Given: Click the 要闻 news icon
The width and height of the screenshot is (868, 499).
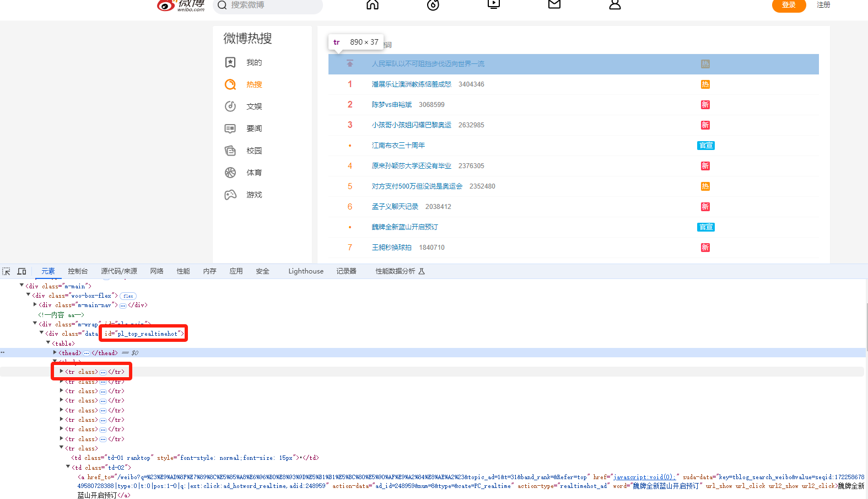Looking at the screenshot, I should pyautogui.click(x=230, y=128).
